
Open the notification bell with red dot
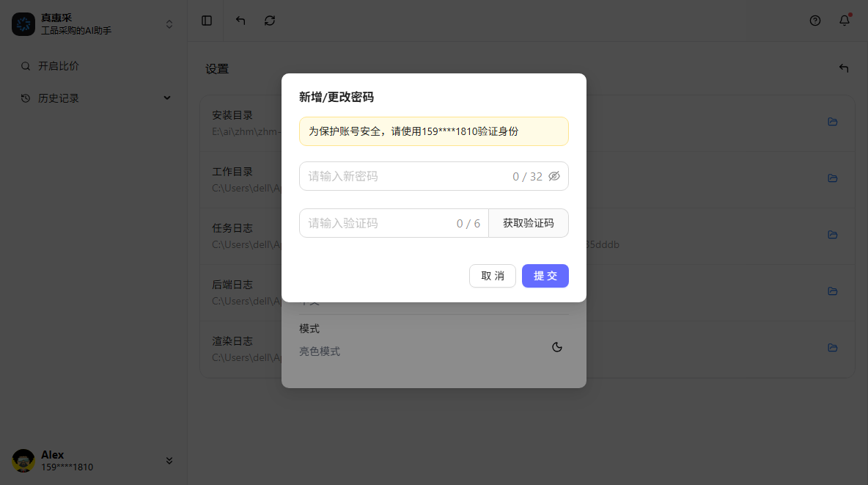tap(844, 21)
